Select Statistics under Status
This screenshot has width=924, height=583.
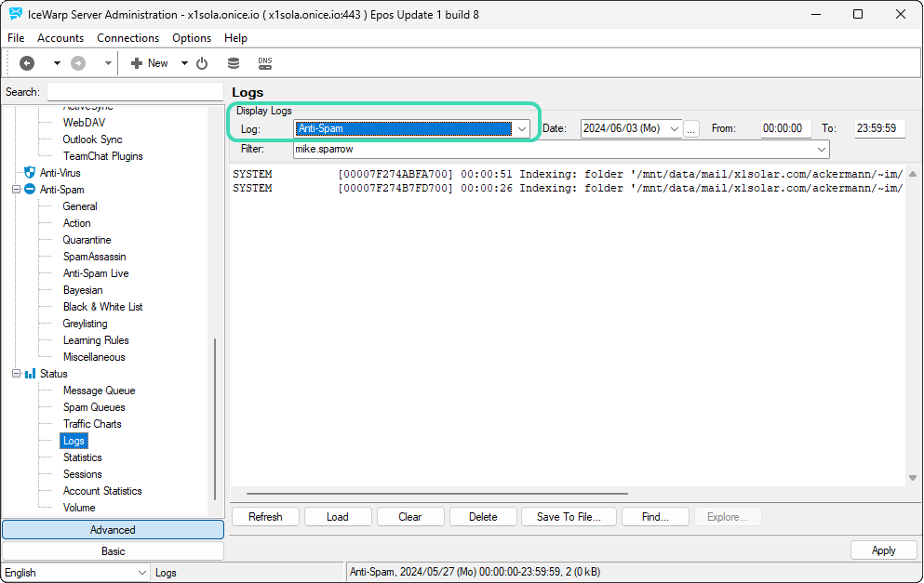click(x=83, y=457)
